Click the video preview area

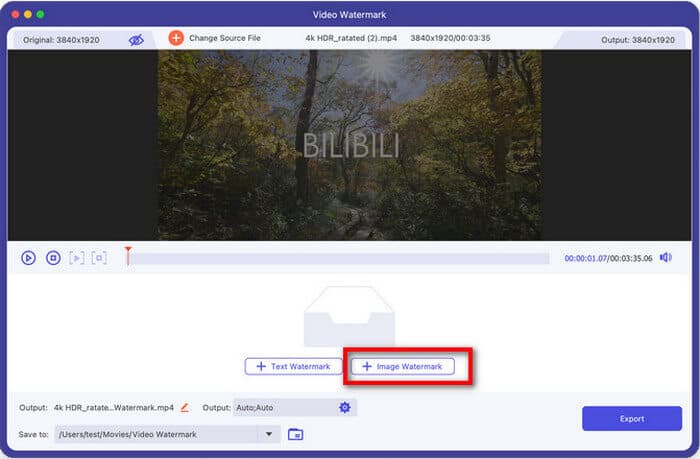pyautogui.click(x=350, y=146)
